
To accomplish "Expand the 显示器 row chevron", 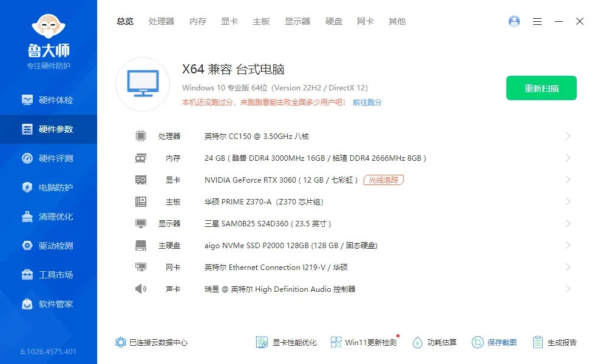I will coord(568,224).
